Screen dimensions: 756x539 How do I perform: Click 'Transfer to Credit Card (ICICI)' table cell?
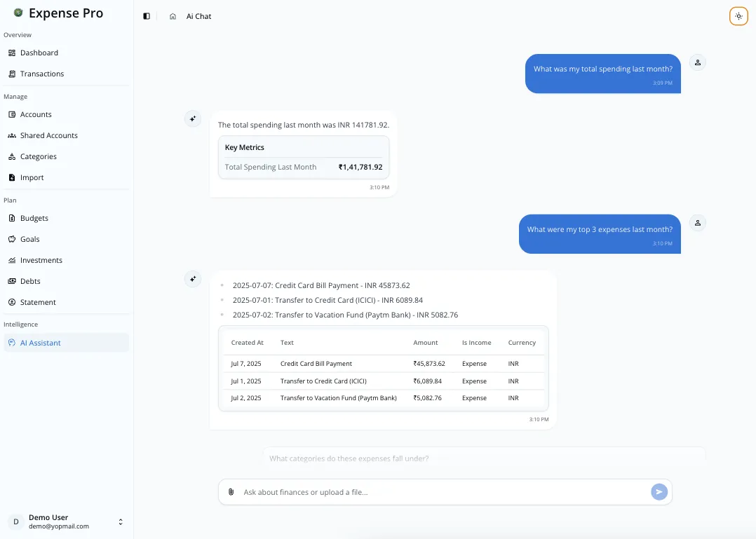pyautogui.click(x=323, y=381)
